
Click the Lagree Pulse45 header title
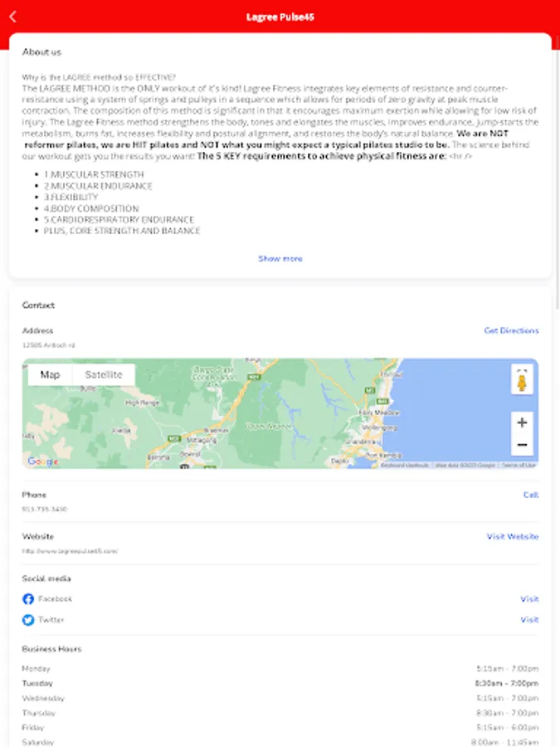tap(280, 17)
